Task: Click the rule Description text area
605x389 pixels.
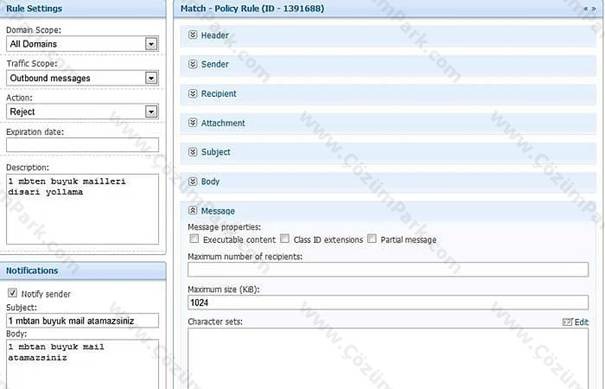Action: 82,209
